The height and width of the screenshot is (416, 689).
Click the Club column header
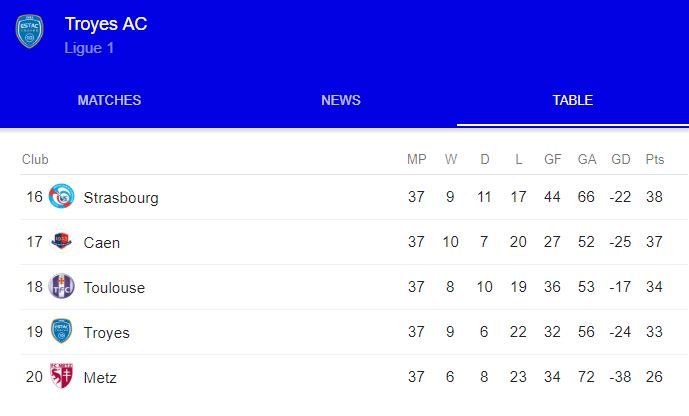point(35,159)
